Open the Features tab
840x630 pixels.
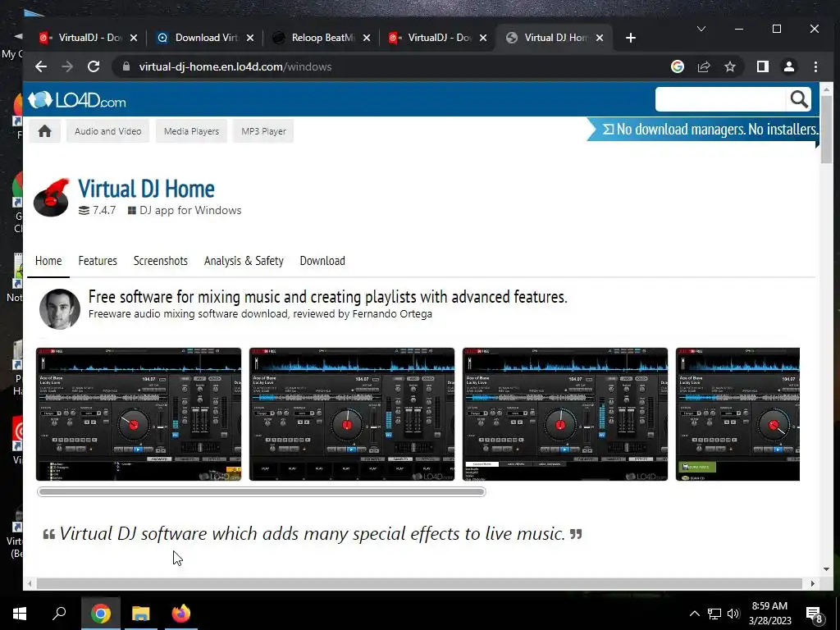click(98, 261)
